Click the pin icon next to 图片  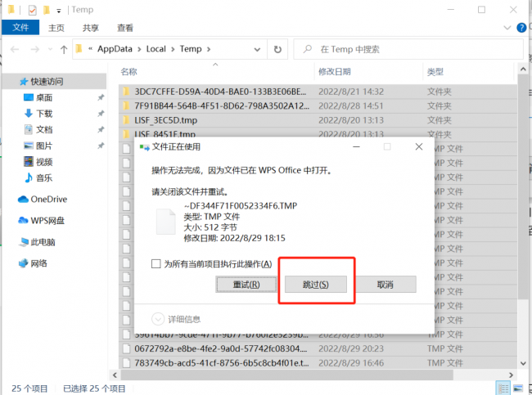(101, 146)
